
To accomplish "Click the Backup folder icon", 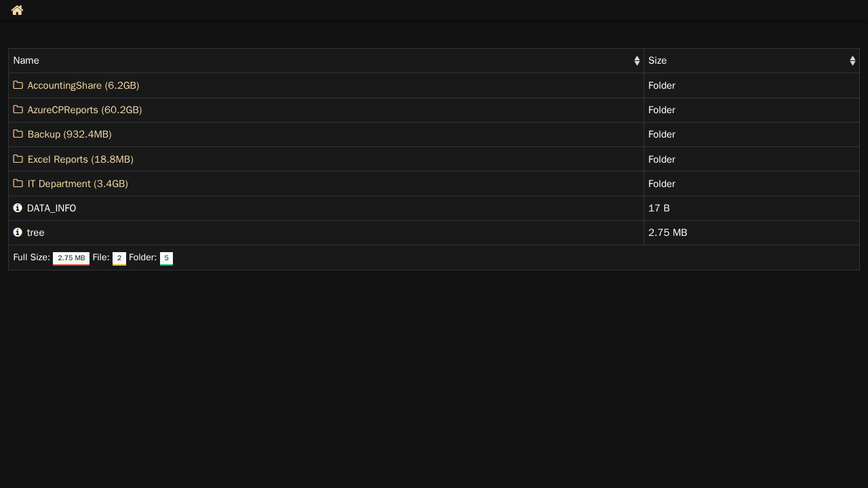I will tap(18, 134).
